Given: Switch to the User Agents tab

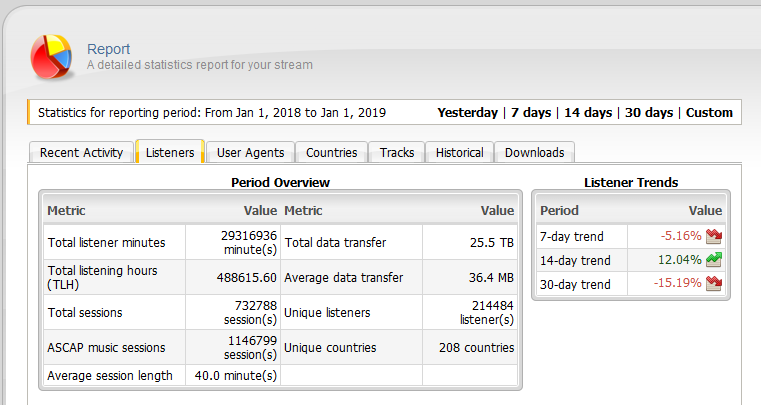Looking at the screenshot, I should pyautogui.click(x=250, y=152).
